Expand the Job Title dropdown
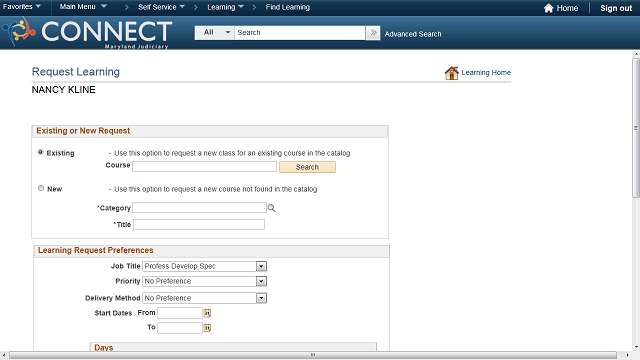 (261, 266)
